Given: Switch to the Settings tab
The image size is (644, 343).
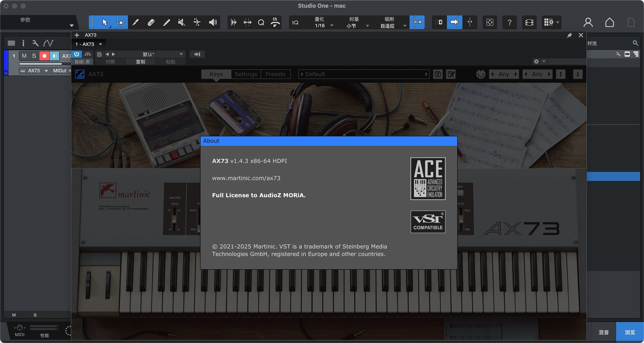Looking at the screenshot, I should click(x=246, y=74).
